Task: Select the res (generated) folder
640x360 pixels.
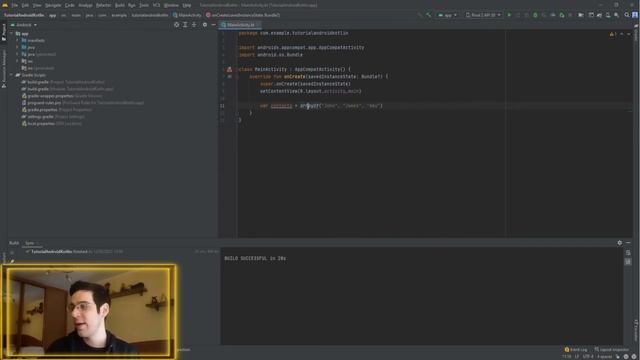Action: click(38, 68)
